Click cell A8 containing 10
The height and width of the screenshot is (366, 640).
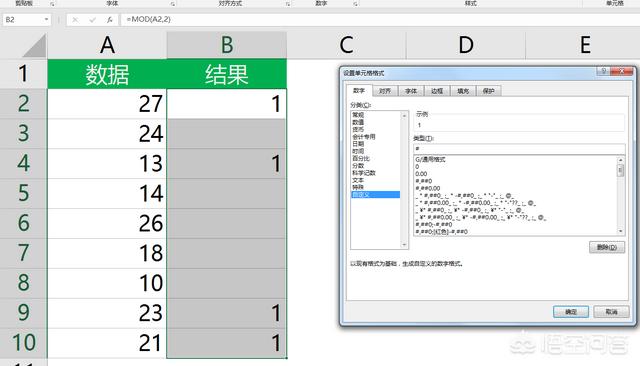107,283
